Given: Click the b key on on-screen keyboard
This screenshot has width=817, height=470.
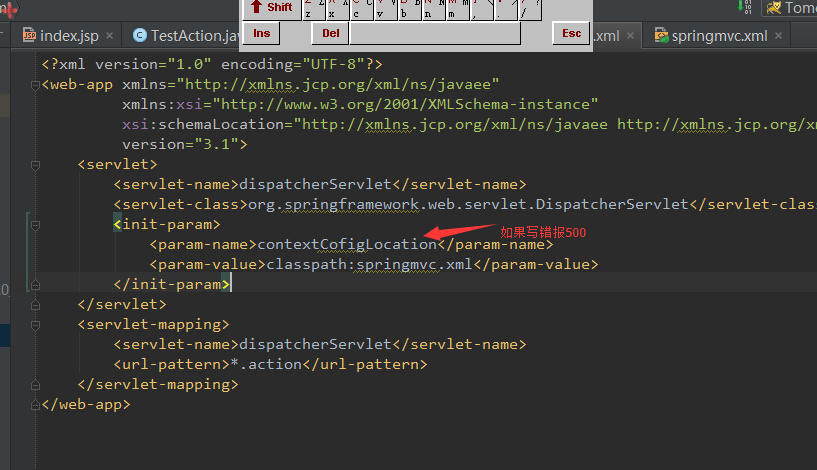Looking at the screenshot, I should [410, 9].
